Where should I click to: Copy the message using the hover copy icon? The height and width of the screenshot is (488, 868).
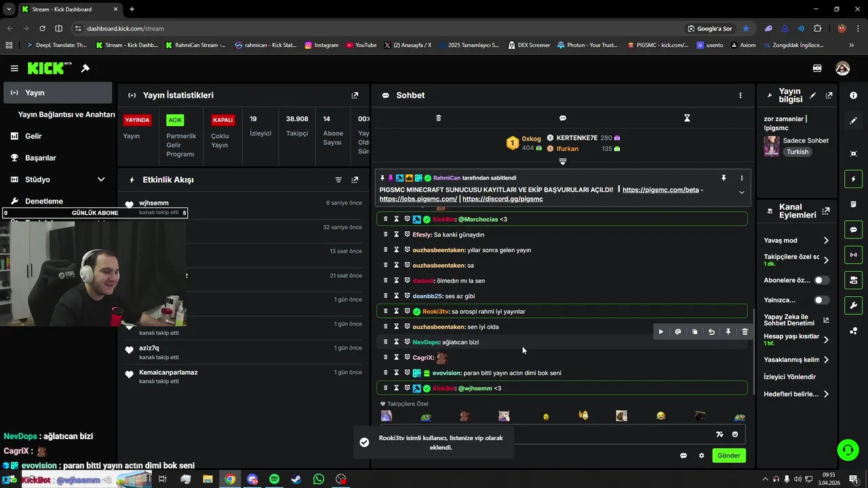click(694, 332)
